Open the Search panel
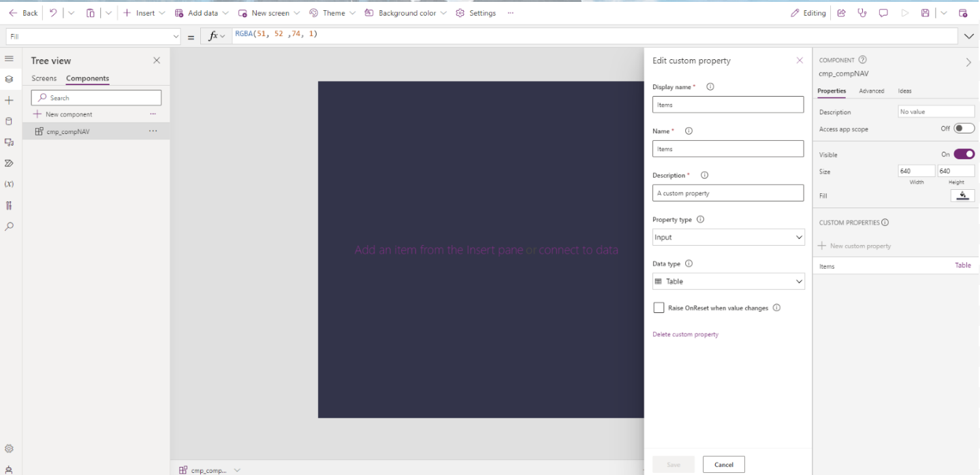 10,226
